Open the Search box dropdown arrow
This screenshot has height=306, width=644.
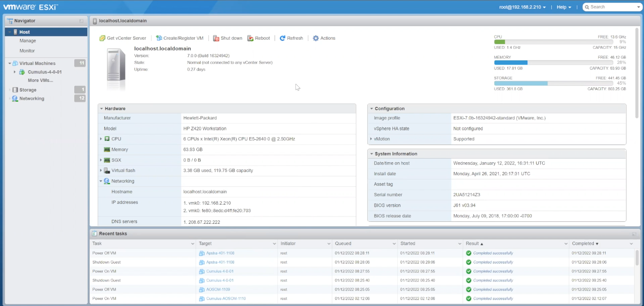click(639, 7)
